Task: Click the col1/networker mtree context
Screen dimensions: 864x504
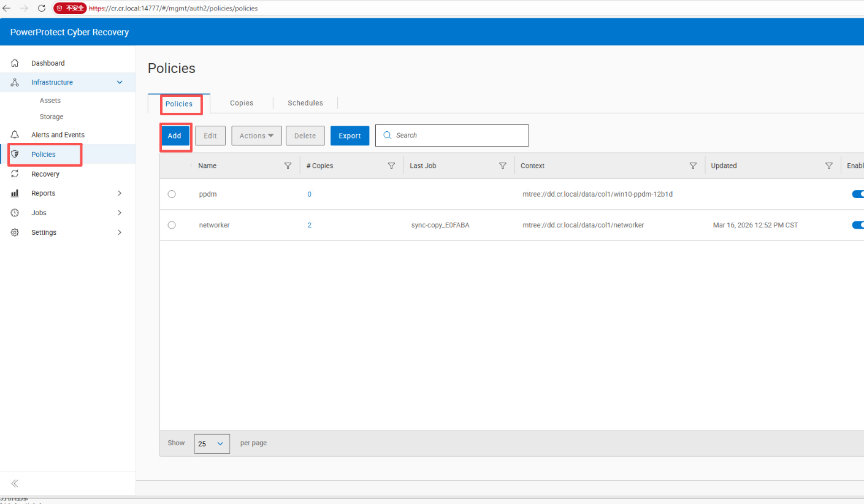Action: (583, 225)
